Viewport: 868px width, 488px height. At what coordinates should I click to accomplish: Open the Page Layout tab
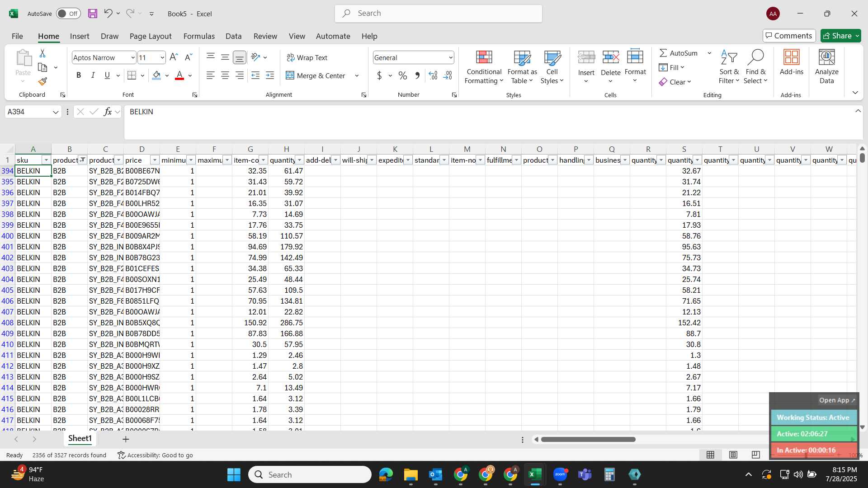pos(151,36)
